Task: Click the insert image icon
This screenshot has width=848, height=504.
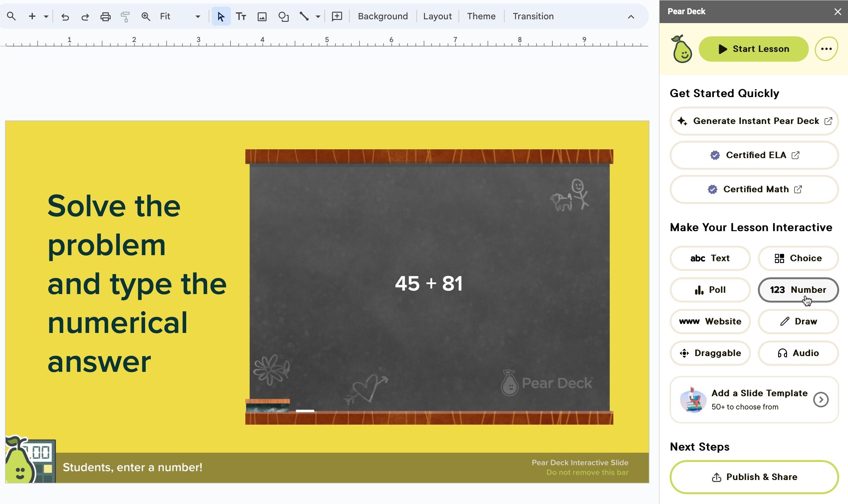Action: click(262, 16)
